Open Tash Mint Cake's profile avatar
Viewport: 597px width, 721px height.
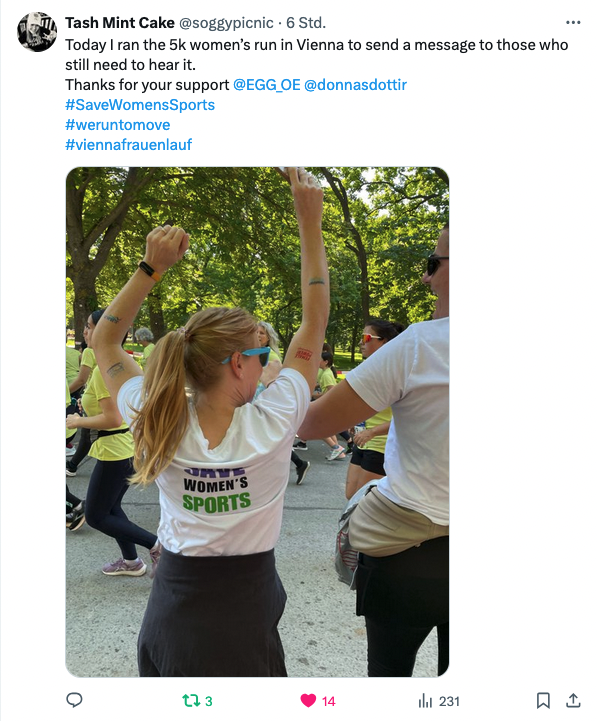coord(37,32)
